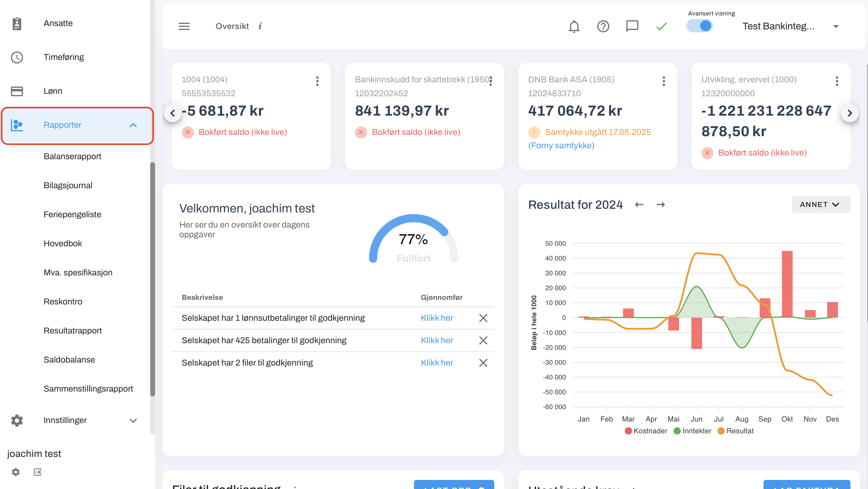Click Forny samtykke link
Image resolution: width=868 pixels, height=489 pixels.
[561, 146]
